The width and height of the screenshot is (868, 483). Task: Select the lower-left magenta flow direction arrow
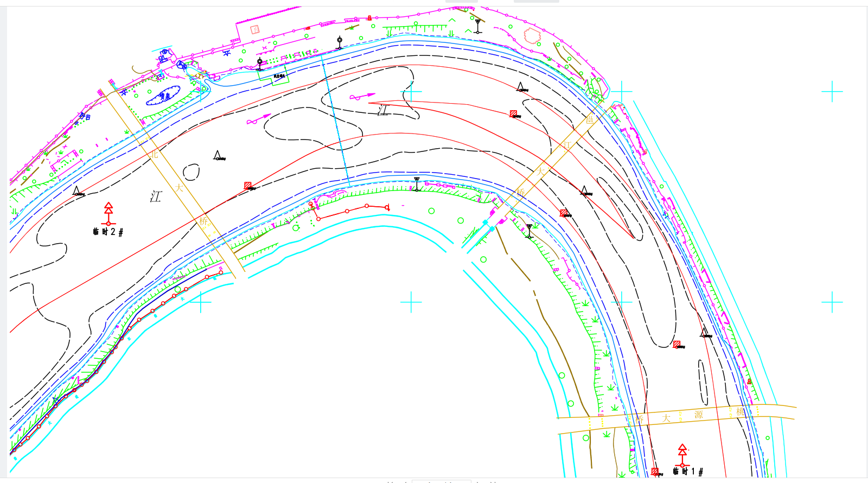258,119
